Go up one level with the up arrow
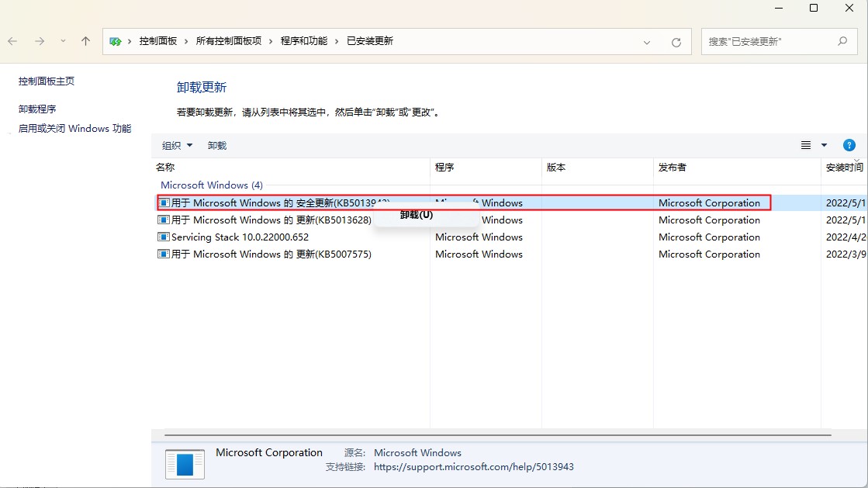Screen dimensions: 868x488 tap(85, 41)
